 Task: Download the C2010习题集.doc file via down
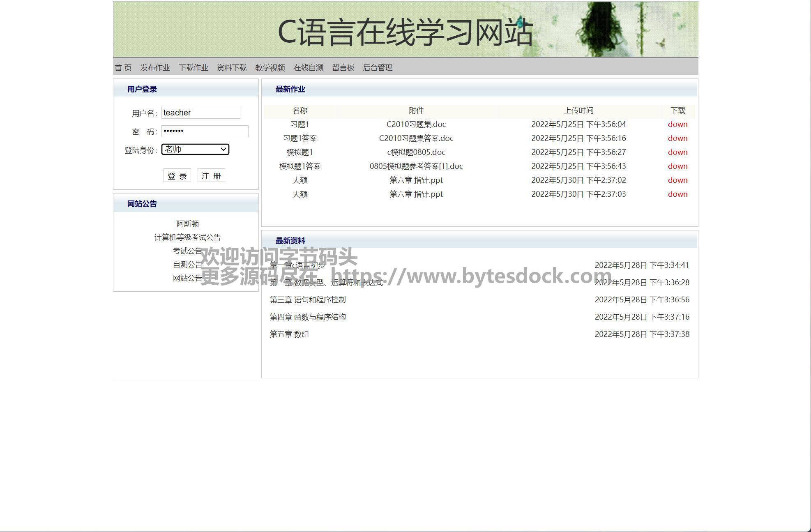677,124
